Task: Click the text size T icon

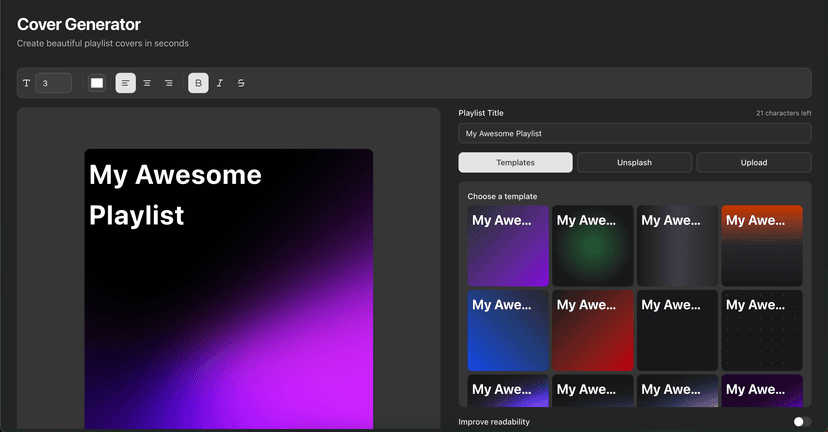Action: pyautogui.click(x=27, y=83)
